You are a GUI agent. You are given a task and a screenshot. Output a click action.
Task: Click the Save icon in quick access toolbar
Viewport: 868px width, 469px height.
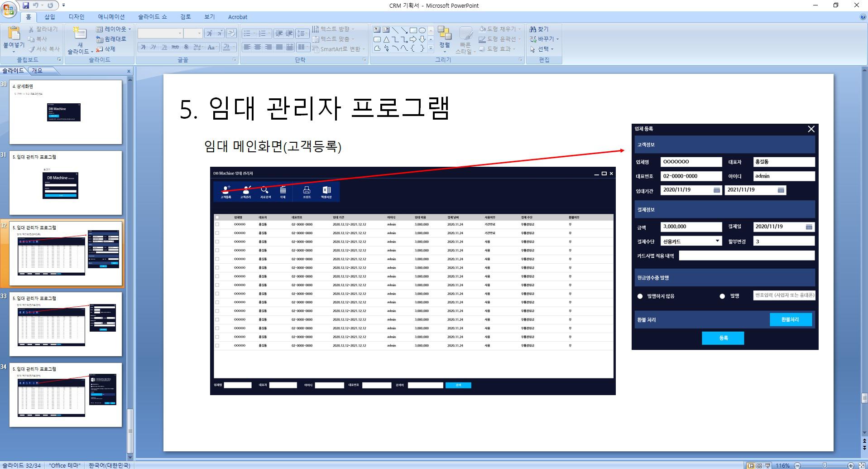click(x=26, y=5)
